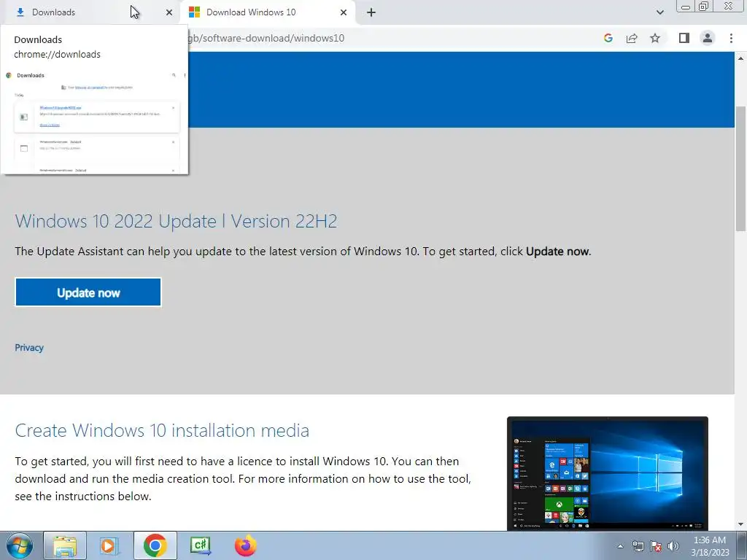
Task: Open the Chrome profile menu
Action: pos(708,38)
